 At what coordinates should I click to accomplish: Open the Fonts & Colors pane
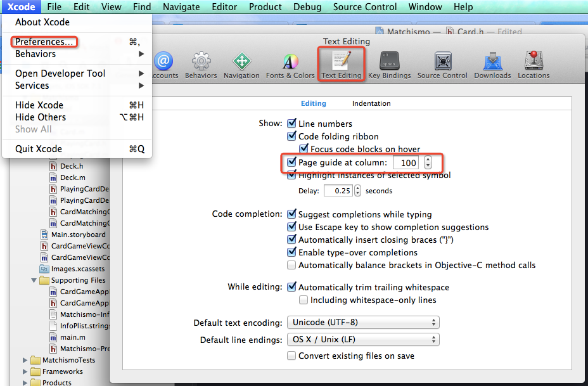[290, 65]
